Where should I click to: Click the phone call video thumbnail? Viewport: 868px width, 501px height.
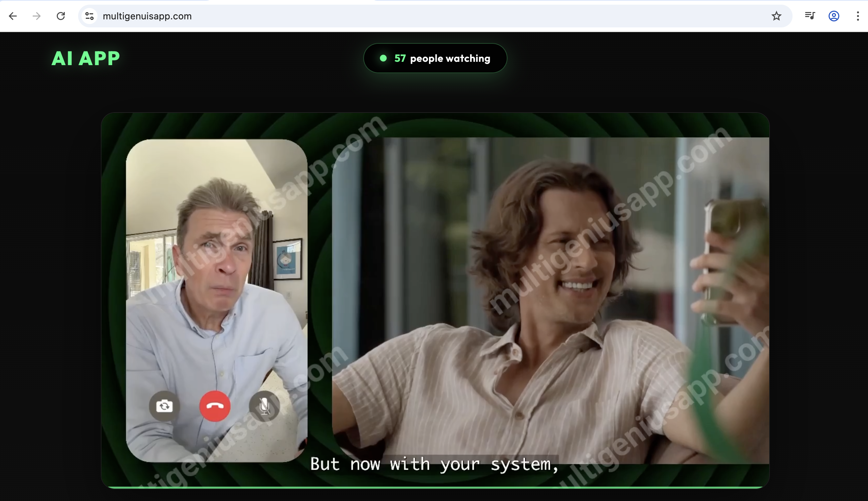point(217,300)
